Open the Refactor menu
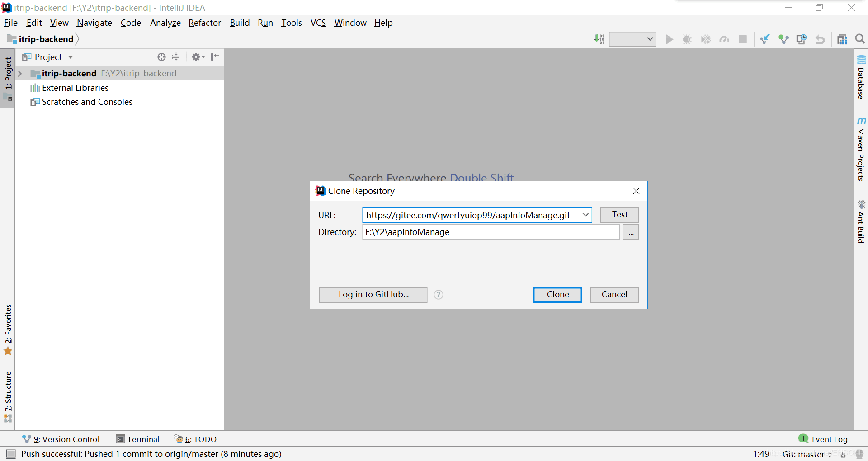The height and width of the screenshot is (461, 868). [205, 23]
